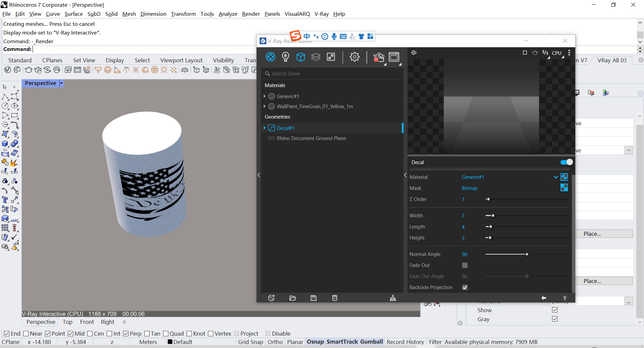Toggle Ortho mode in status bar
Viewport: 644px width, 348px height.
[x=275, y=342]
